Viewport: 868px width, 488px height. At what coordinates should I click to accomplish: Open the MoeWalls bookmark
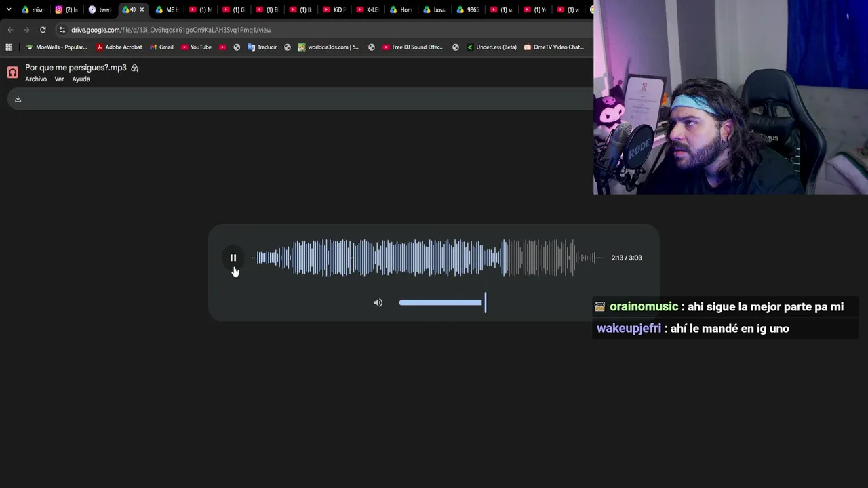56,47
